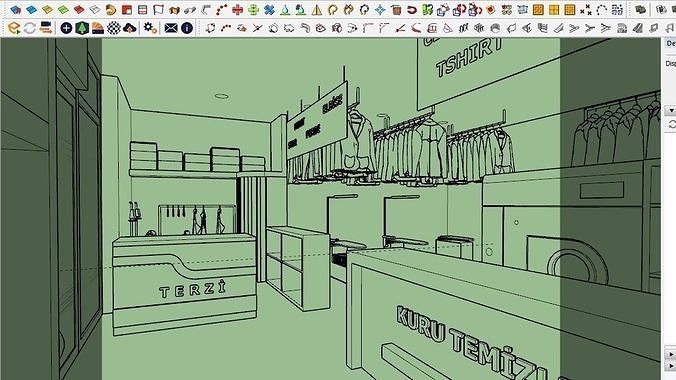Click the orange spiral icon

[111, 9]
